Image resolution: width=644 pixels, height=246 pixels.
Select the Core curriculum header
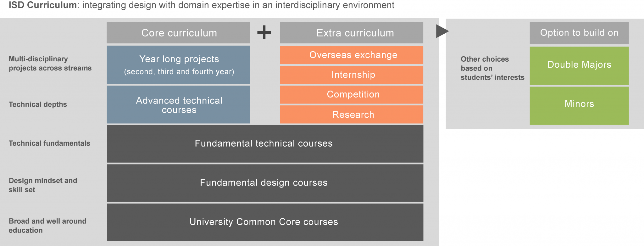click(x=178, y=33)
